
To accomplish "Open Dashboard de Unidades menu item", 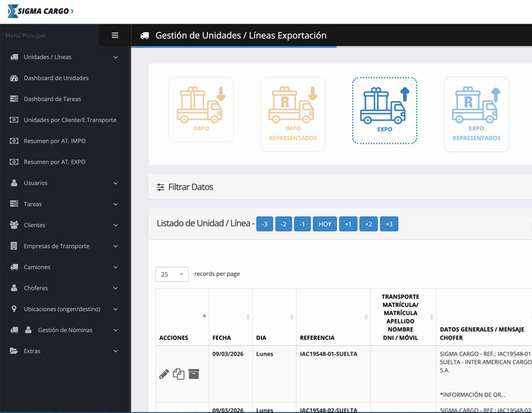I will [x=56, y=78].
